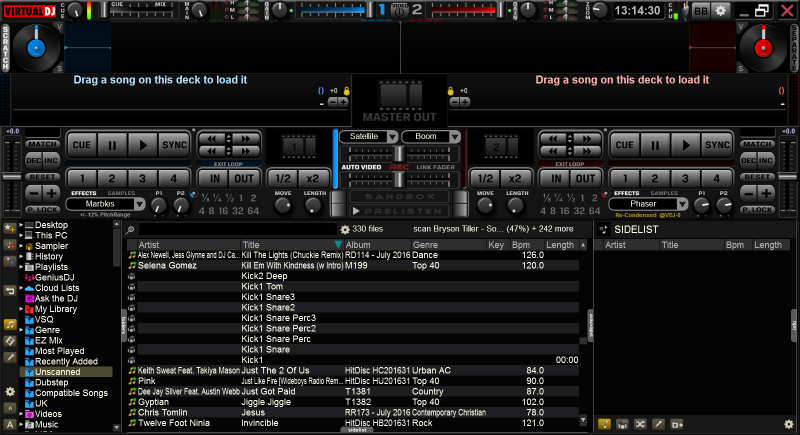Viewport: 800px width, 435px height.
Task: Click the large A font size icon
Action: coord(10,424)
